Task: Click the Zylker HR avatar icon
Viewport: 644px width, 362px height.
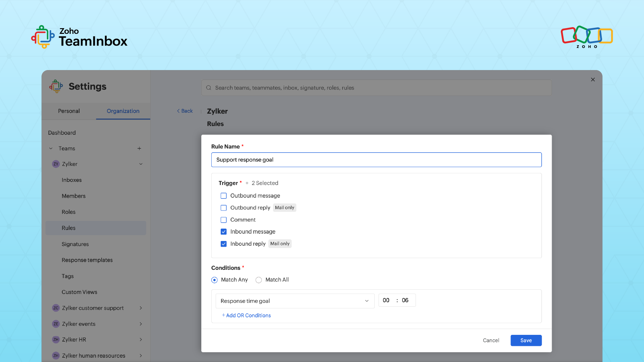Action: (56, 340)
